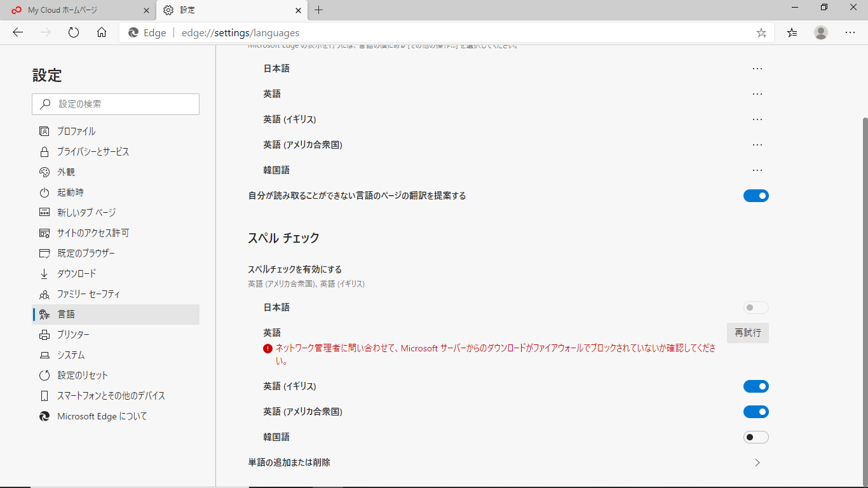868x488 pixels.
Task: Open more actions for 英語 (イギリス) language
Action: coord(757,119)
